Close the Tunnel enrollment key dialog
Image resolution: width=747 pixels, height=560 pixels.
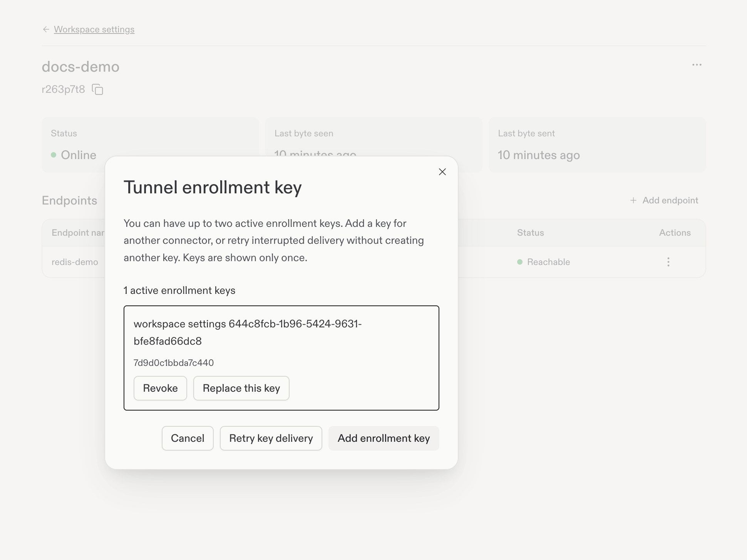pyautogui.click(x=442, y=172)
